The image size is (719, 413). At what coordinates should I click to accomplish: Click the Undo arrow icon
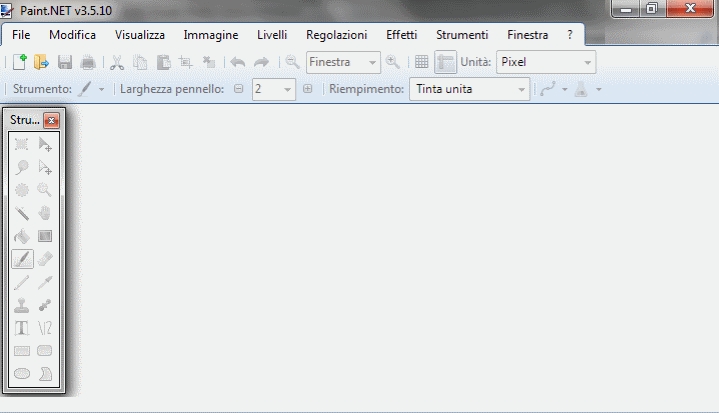click(x=238, y=62)
